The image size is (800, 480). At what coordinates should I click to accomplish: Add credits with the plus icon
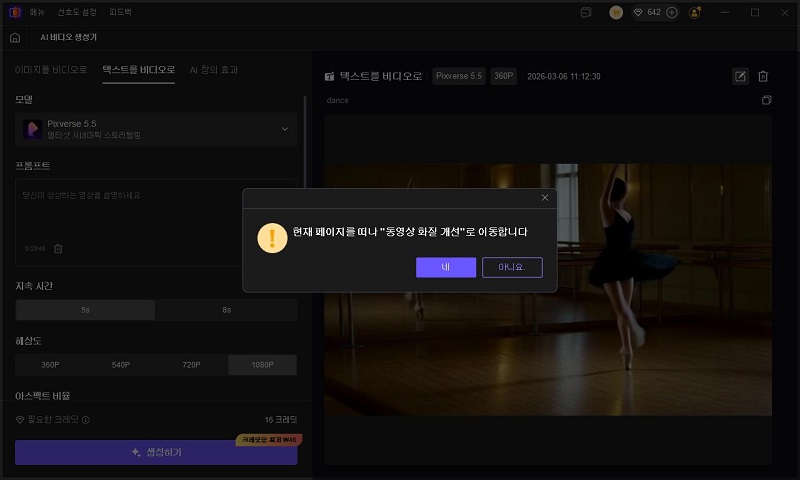[x=672, y=12]
